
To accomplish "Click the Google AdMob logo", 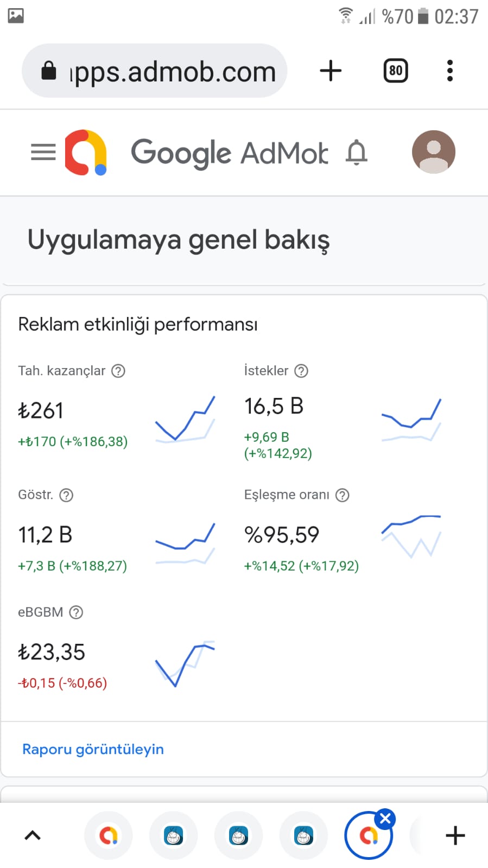I will [86, 152].
